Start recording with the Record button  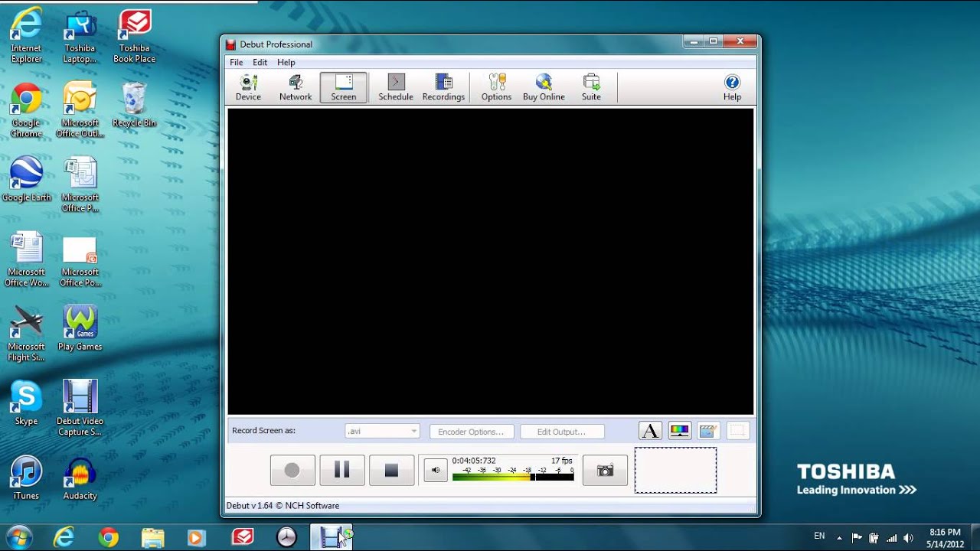[292, 470]
